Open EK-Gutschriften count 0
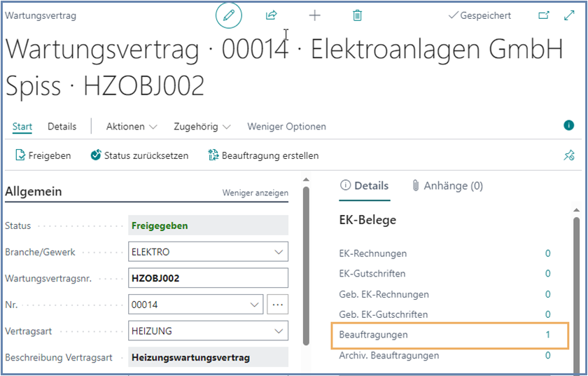Screen dimensions: 588x376 point(548,274)
